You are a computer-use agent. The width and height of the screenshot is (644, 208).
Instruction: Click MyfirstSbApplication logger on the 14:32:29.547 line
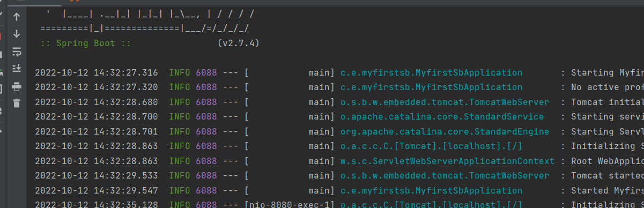click(432, 191)
